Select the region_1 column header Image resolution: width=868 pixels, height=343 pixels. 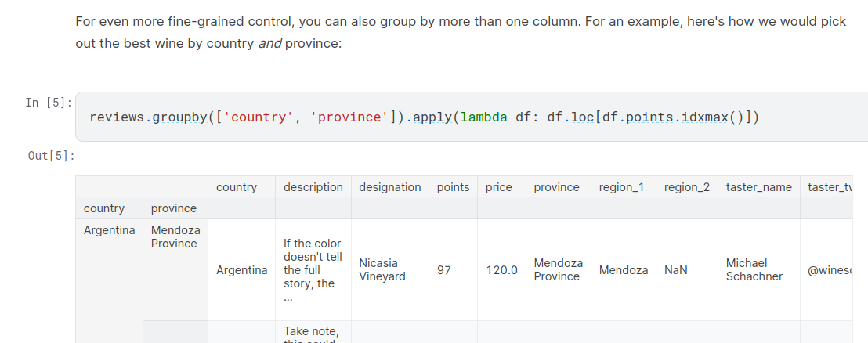click(623, 187)
